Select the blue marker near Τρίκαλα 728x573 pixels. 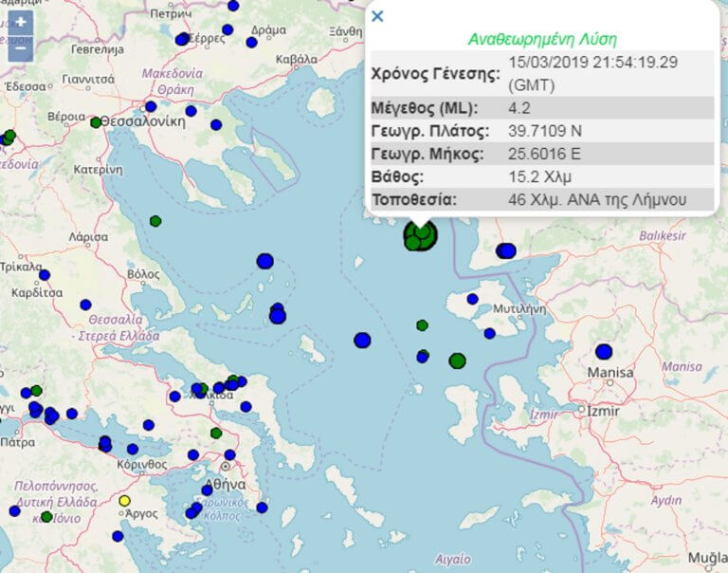45,275
